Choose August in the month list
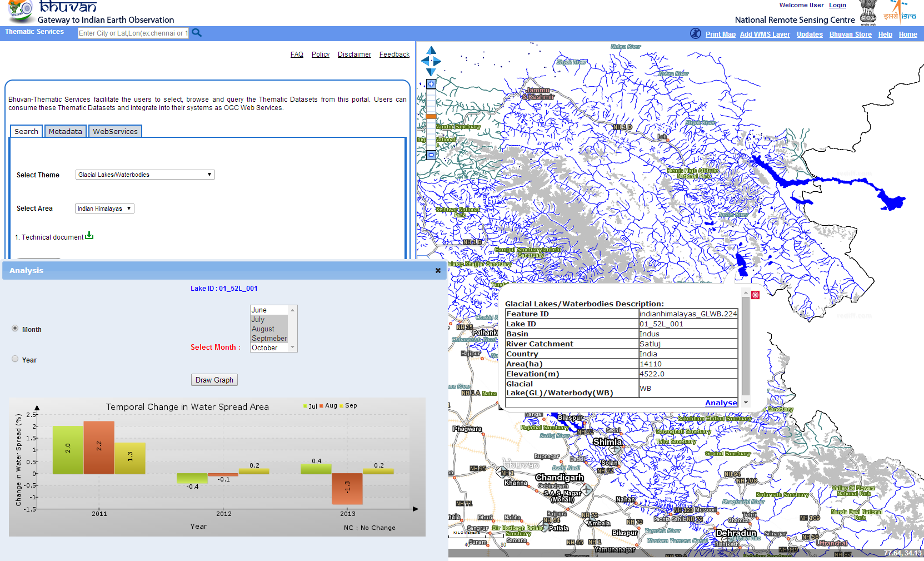Image resolution: width=924 pixels, height=561 pixels. coord(269,329)
